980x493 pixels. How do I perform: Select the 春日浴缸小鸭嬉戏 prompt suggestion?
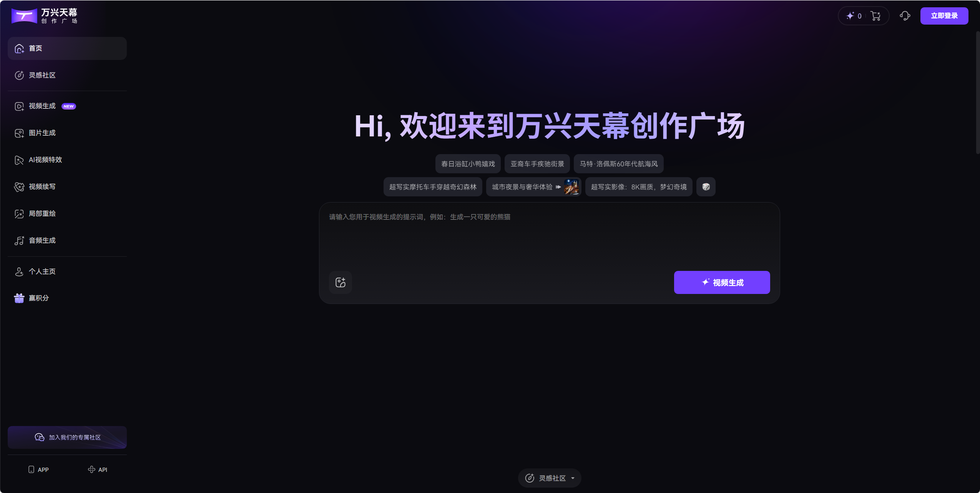467,163
